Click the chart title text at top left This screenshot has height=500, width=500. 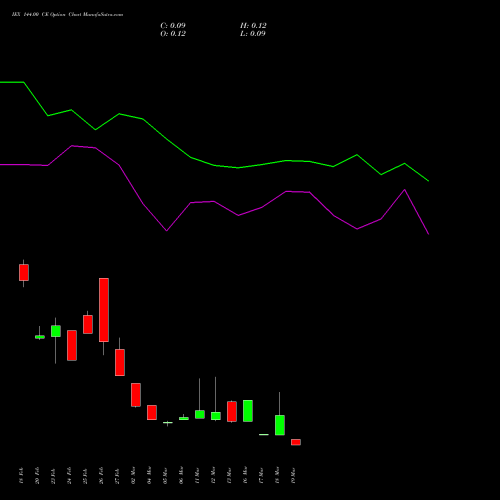tap(67, 15)
